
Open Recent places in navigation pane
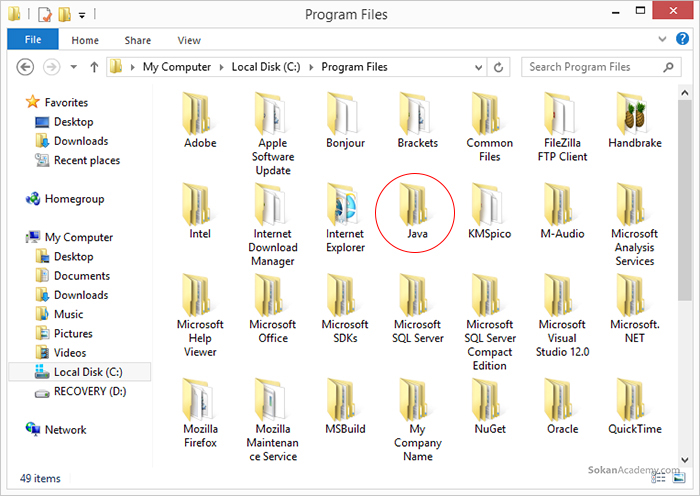(77, 160)
